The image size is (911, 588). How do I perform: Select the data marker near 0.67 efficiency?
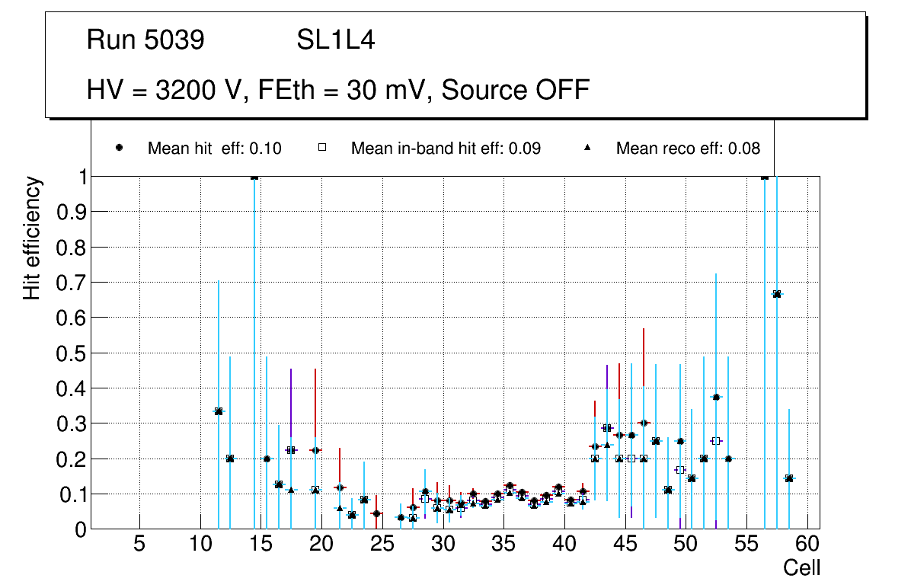[x=777, y=294]
